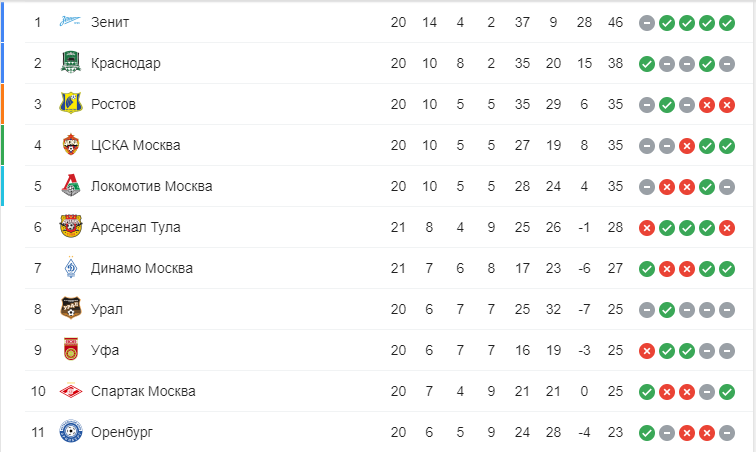
Task: Open the Уфа team name link
Action: point(105,350)
